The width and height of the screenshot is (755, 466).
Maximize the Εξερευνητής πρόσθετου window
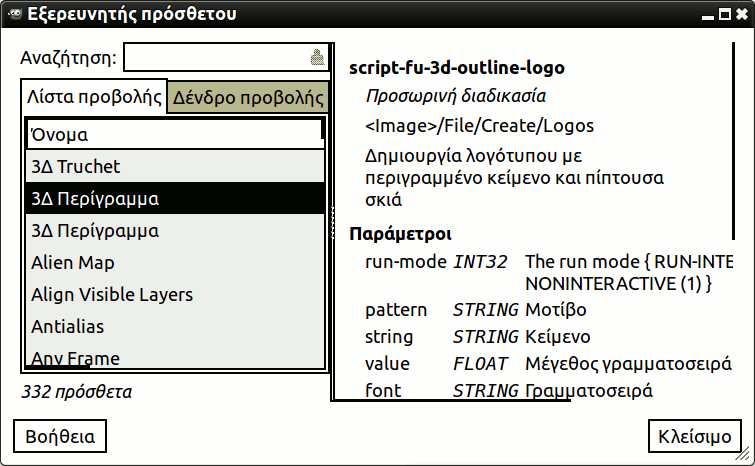point(725,14)
